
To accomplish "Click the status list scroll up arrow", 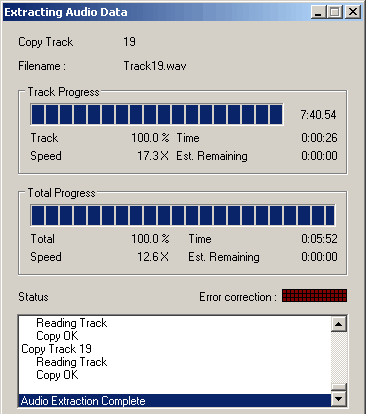I will point(339,324).
